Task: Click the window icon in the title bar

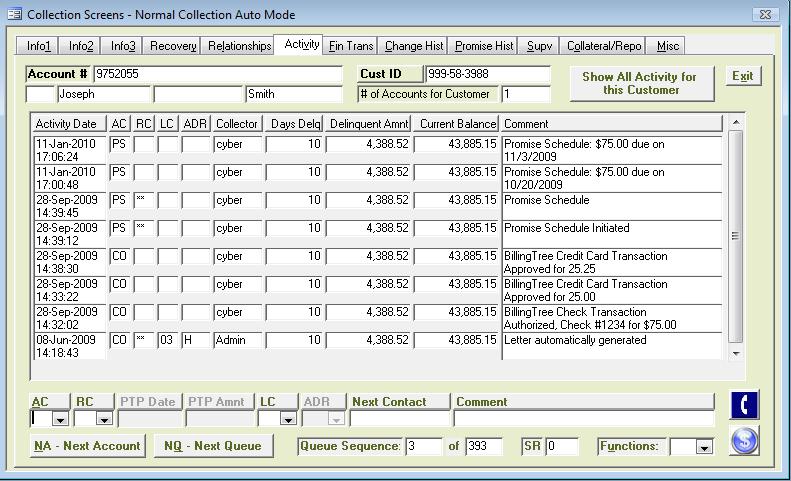Action: tap(14, 14)
